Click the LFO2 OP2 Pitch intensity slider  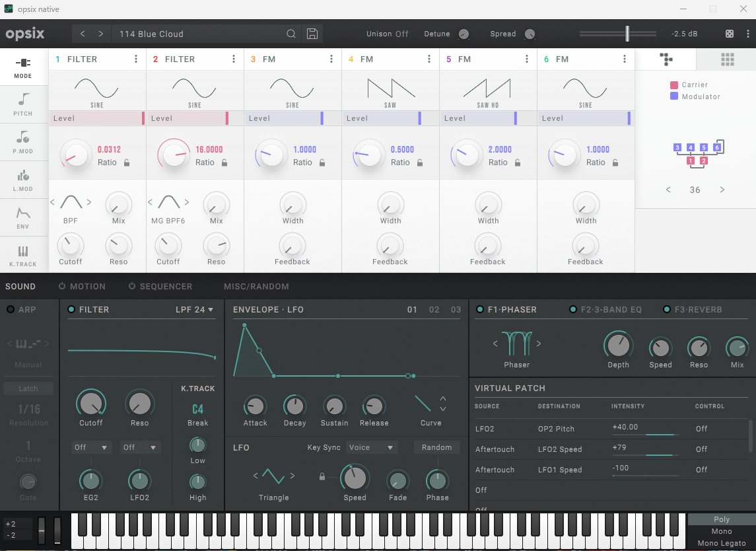(x=646, y=435)
